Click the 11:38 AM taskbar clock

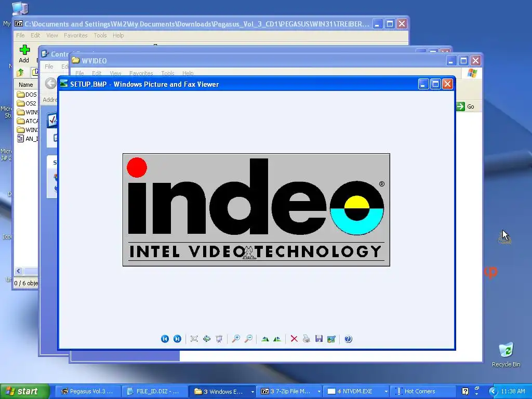[x=513, y=391]
